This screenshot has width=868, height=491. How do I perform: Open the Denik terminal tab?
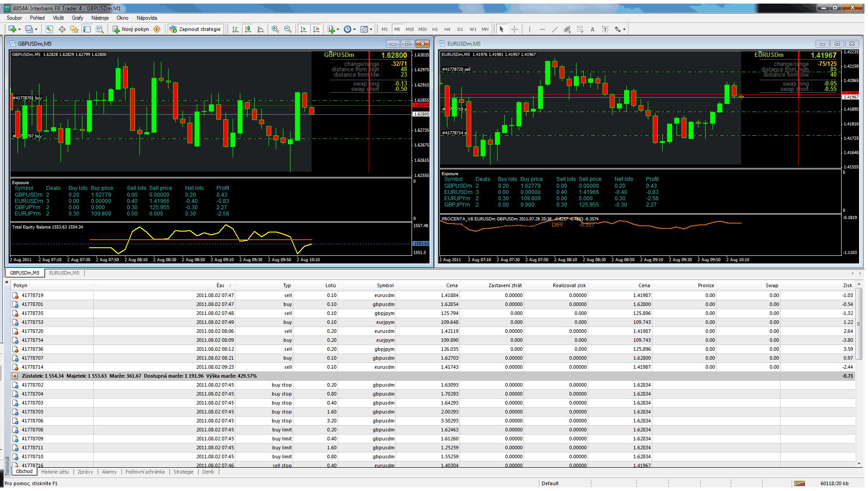click(208, 472)
